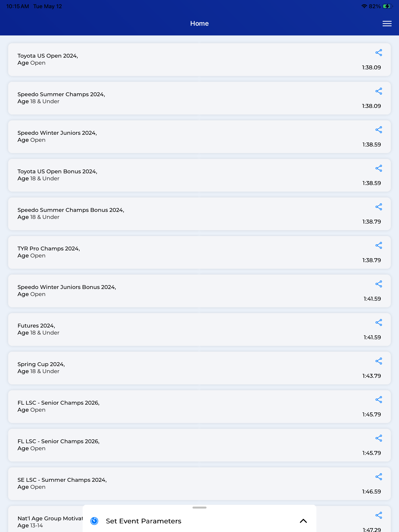The image size is (399, 532).
Task: Expand the Set Event Parameters panel chevron
Action: [303, 521]
